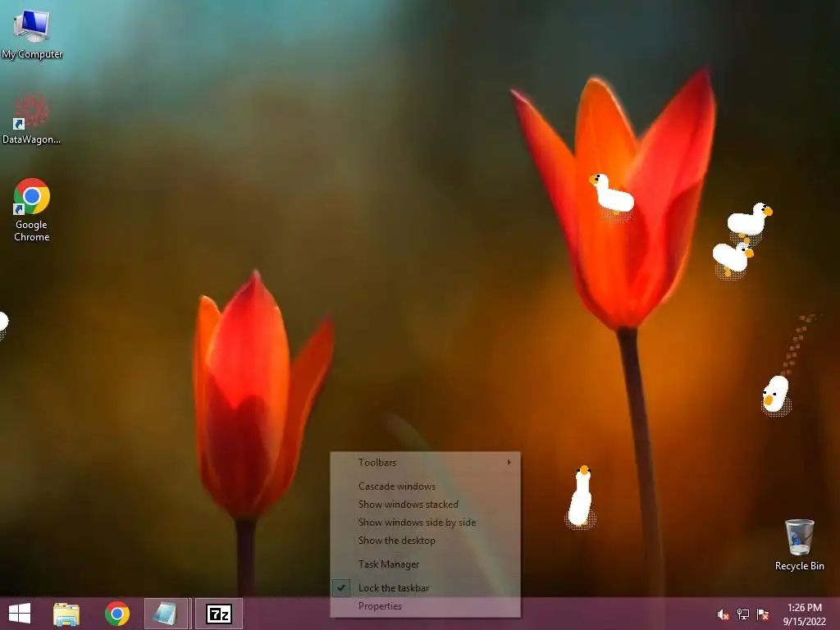Choose Show windows stacked
Viewport: 840px width, 630px height.
point(426,504)
